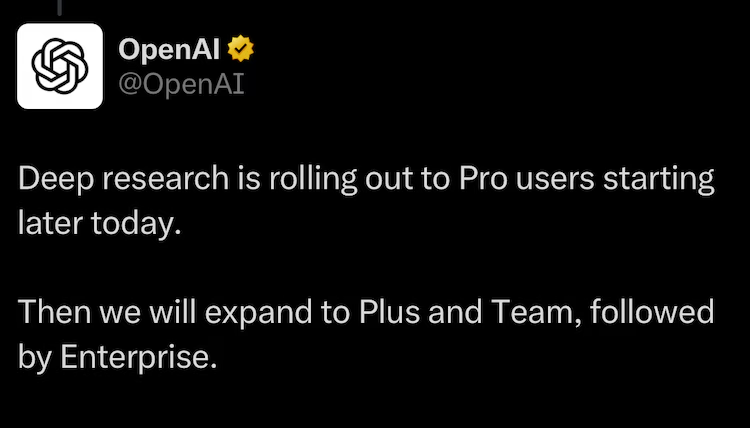The image size is (750, 428).
Task: Click the "later today." text line
Action: pos(100,223)
